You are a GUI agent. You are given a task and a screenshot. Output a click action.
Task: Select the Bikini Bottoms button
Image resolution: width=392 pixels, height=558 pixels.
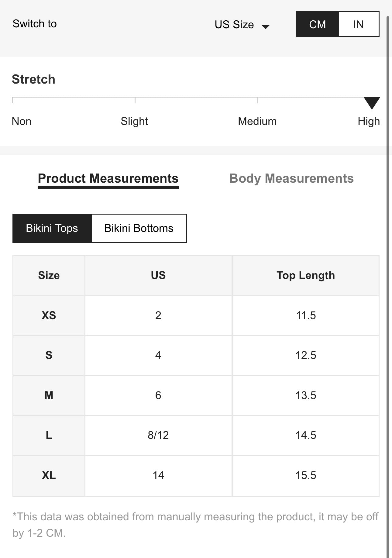(139, 228)
